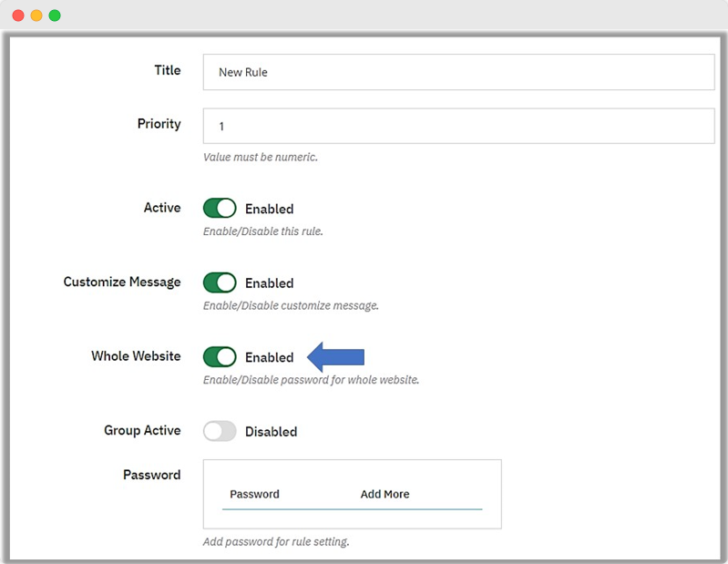Viewport: 728px width, 564px height.
Task: Click the Whole Website label
Action: tap(136, 356)
